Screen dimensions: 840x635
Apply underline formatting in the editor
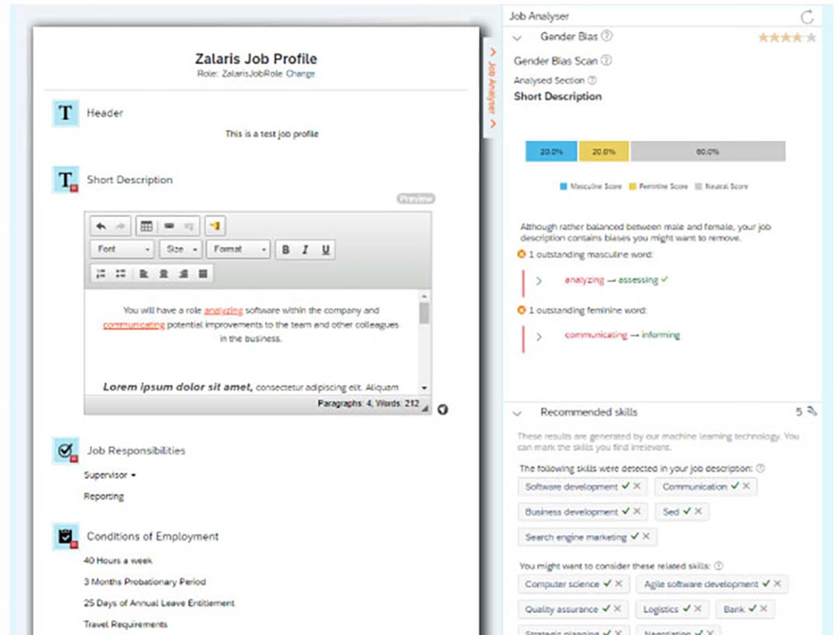click(x=325, y=250)
